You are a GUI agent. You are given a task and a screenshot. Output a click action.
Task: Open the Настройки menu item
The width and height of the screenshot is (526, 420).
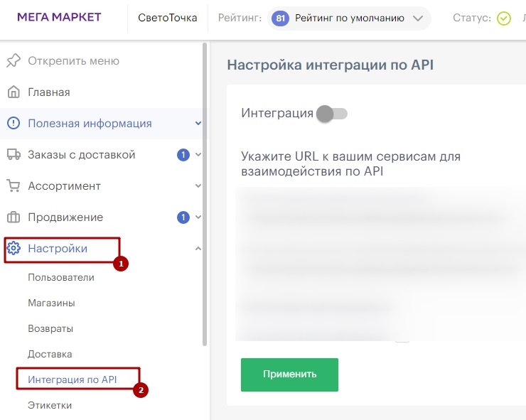[58, 248]
